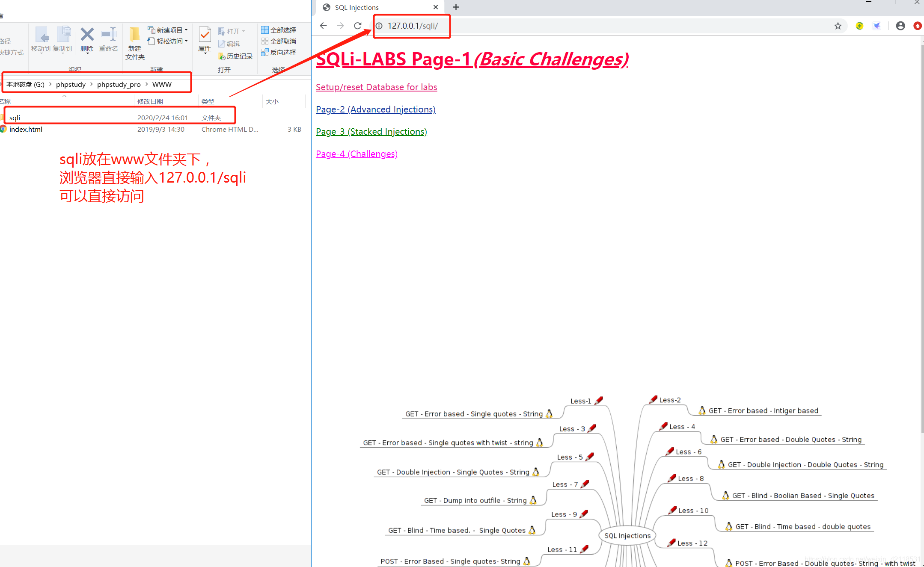Click the site info icon in address bar
This screenshot has height=567, width=924.
point(379,26)
